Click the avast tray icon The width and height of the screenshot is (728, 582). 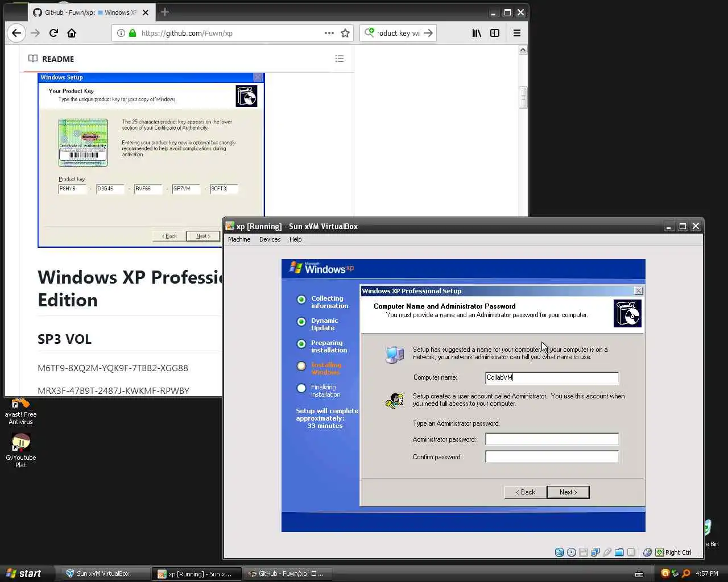coord(665,573)
